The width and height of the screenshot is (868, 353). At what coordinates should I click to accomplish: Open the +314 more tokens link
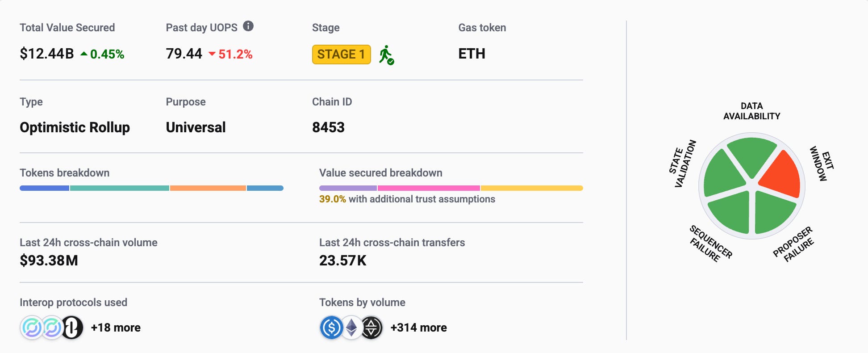click(418, 328)
